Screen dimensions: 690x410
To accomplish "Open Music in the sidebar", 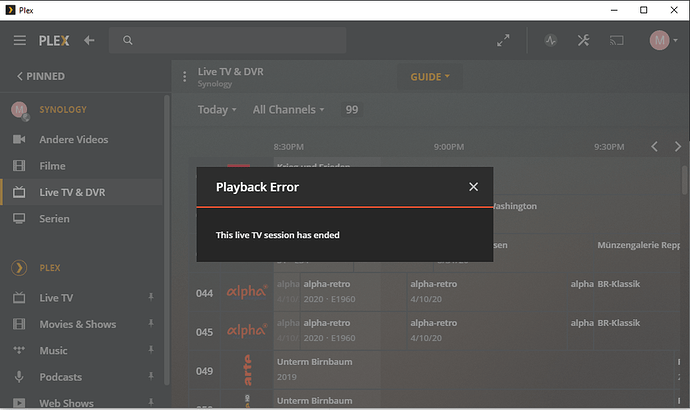I will 53,351.
